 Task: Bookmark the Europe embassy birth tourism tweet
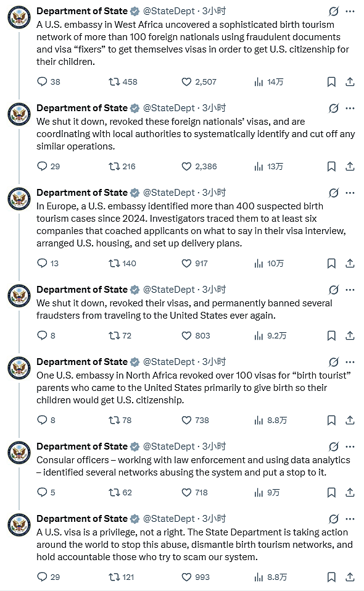331,263
